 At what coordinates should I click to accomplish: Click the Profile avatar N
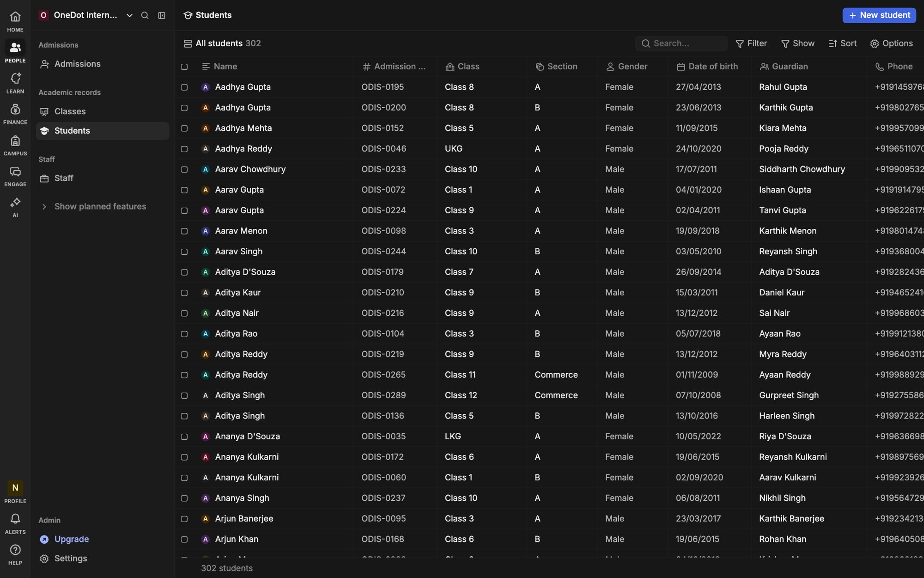click(15, 488)
